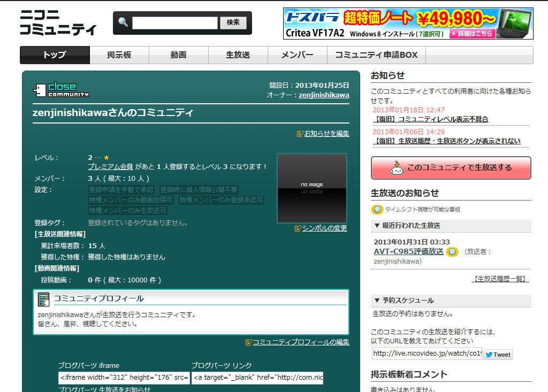Screen dimensions: 548x392
Task: Click the zenjinishikawaさんのコミュニティ title
Action: (x=112, y=113)
